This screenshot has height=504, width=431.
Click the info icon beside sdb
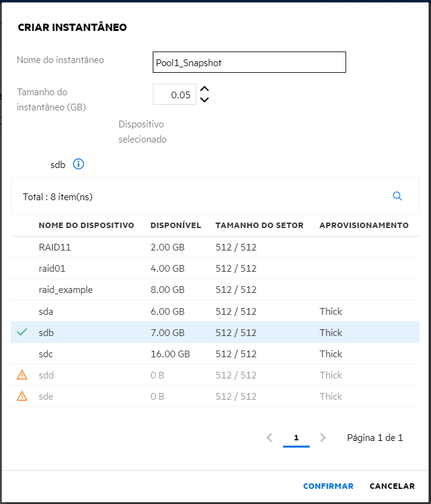tap(78, 164)
